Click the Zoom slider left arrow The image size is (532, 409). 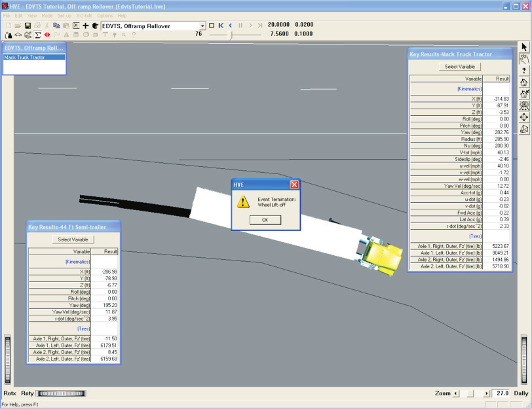[x=456, y=393]
